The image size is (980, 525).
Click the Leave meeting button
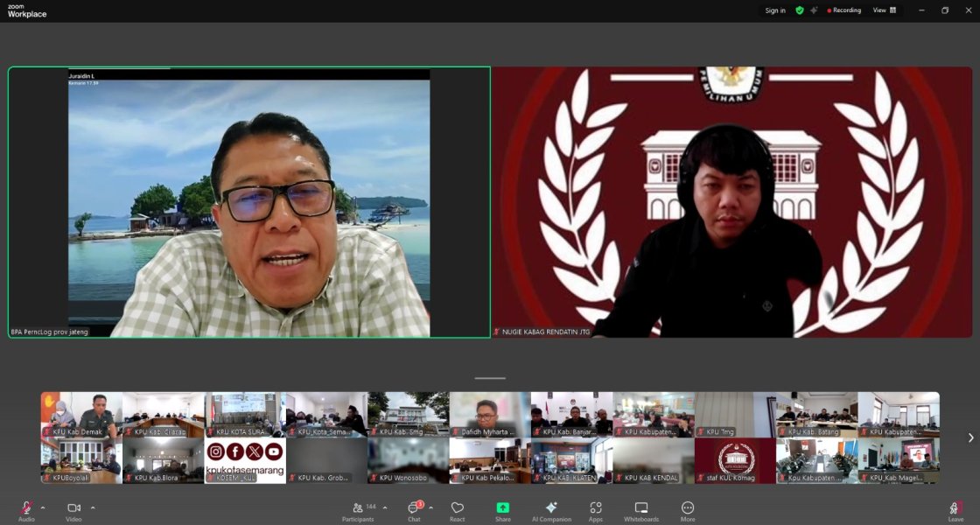click(955, 511)
